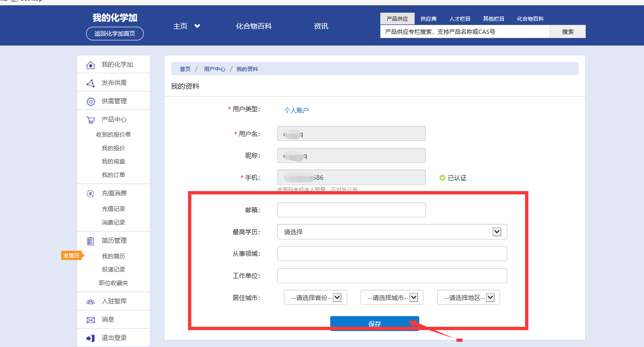Click the envelope icon beside 消息
Image resolution: width=644 pixels, height=347 pixels.
(x=91, y=320)
